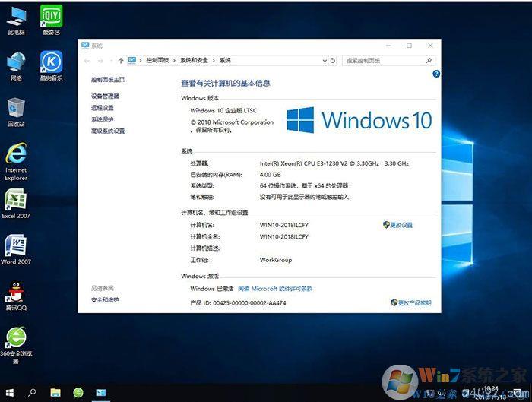Viewport: 532px width, 402px height.
Task: Select the Excel 2007 desktop shortcut
Action: 16,201
